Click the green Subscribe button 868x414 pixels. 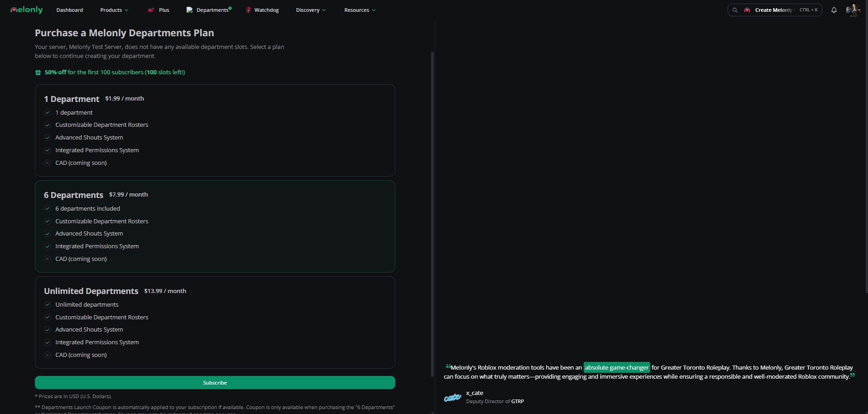[x=215, y=383]
